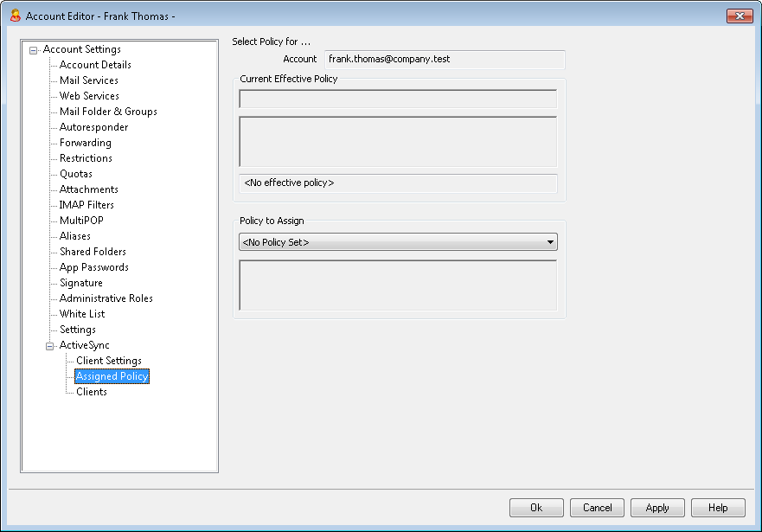Image resolution: width=762 pixels, height=532 pixels.
Task: Click the Account Editor title bar icon
Action: (15, 16)
